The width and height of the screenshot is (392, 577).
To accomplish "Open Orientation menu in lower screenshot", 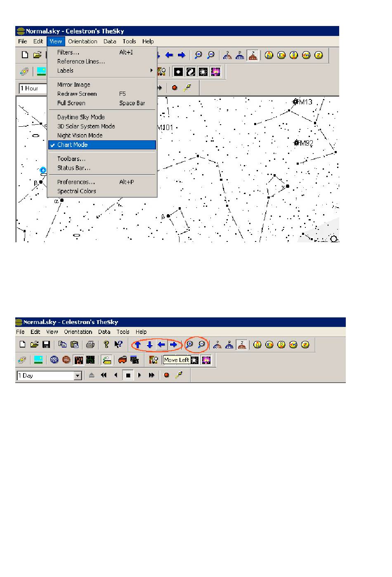I will click(x=78, y=332).
